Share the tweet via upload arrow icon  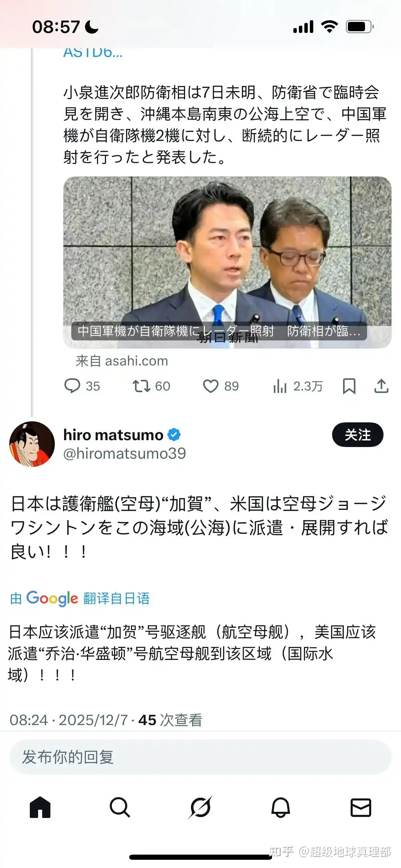381,386
